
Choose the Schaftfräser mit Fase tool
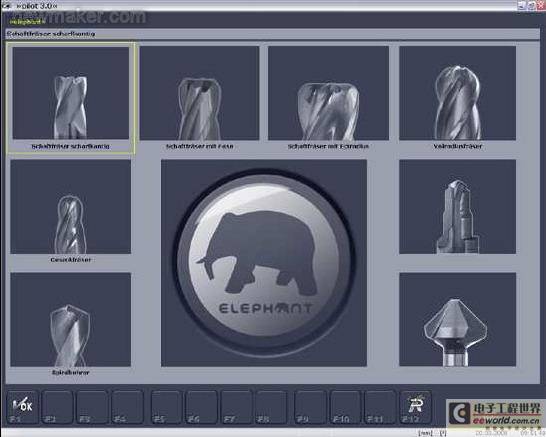point(199,93)
